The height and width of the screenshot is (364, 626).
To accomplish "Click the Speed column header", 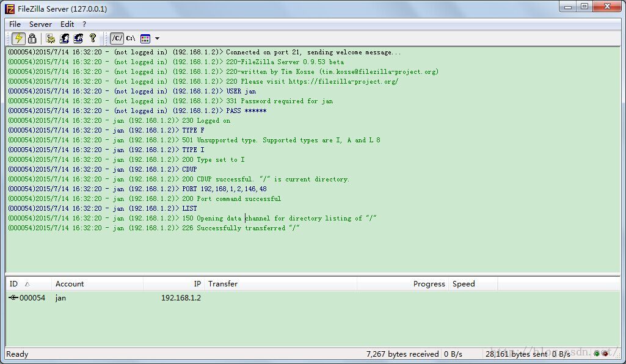I will pos(473,284).
